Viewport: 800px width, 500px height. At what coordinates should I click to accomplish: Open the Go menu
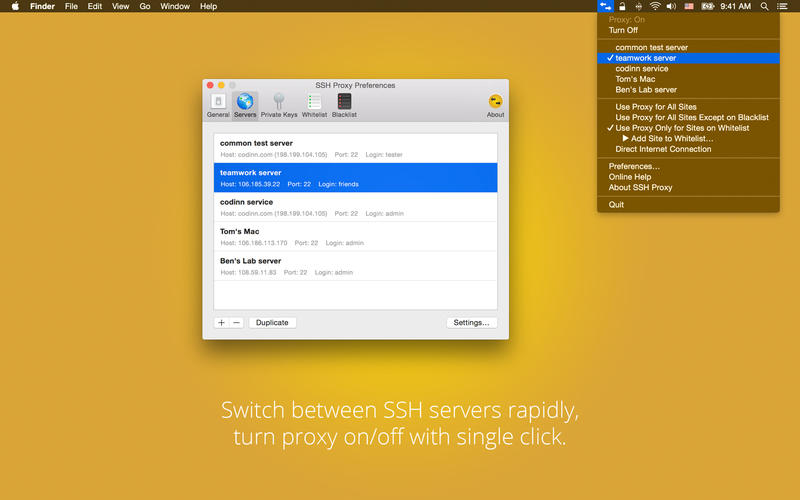pyautogui.click(x=145, y=6)
